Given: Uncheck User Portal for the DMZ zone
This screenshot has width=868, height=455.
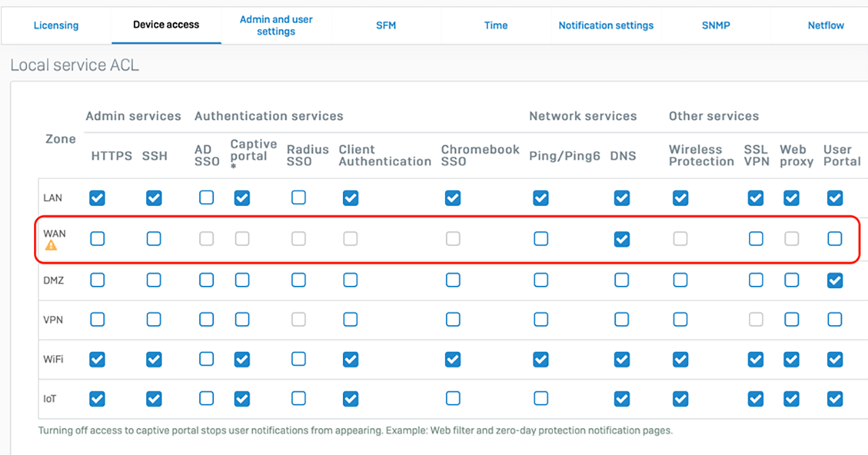Looking at the screenshot, I should (x=835, y=280).
